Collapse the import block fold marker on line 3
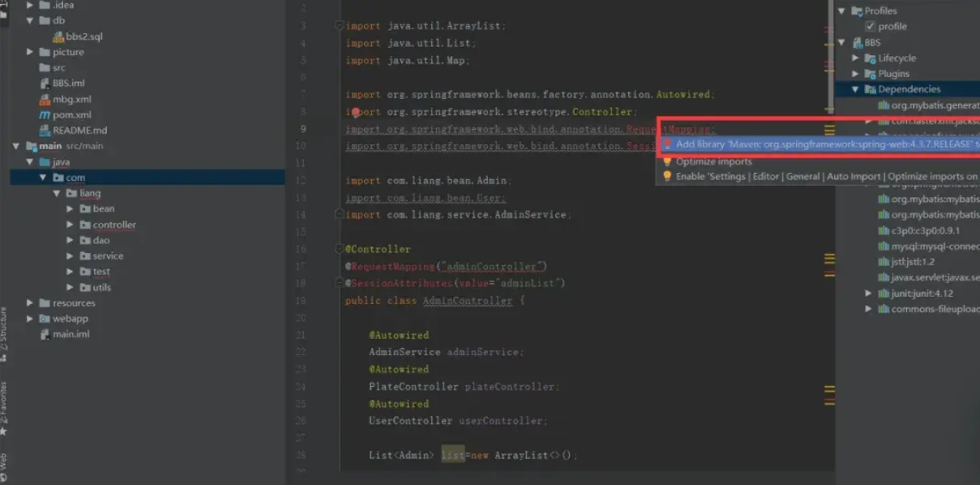980x485 pixels. (x=340, y=26)
